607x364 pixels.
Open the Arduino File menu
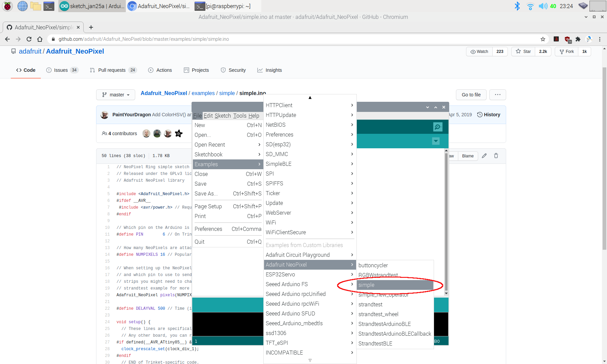[197, 116]
